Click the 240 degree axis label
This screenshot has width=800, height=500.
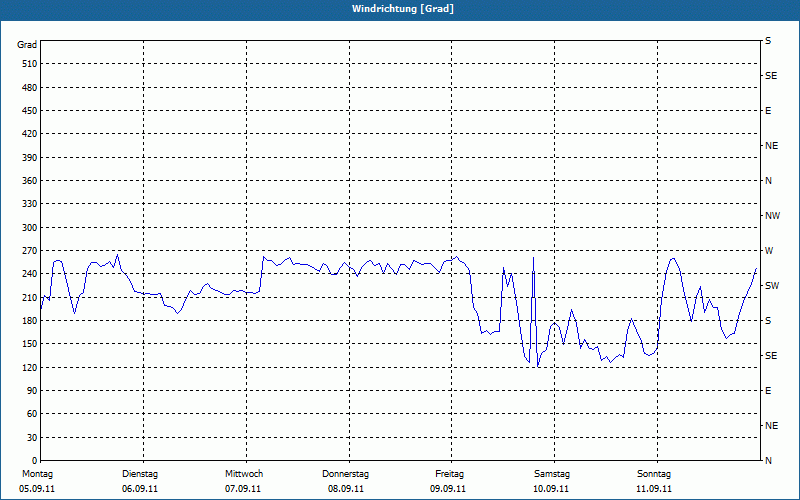click(x=29, y=274)
